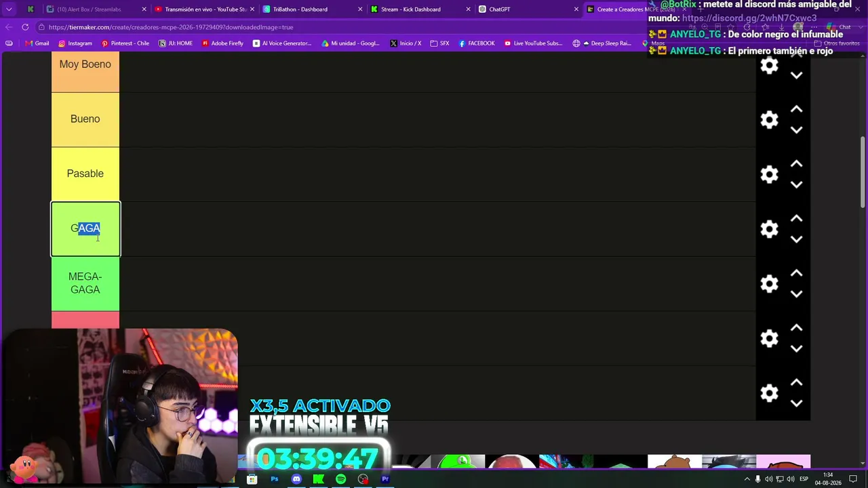Screen dimensions: 868x488
Task: Open the taskbar clock and calendar
Action: 828,479
